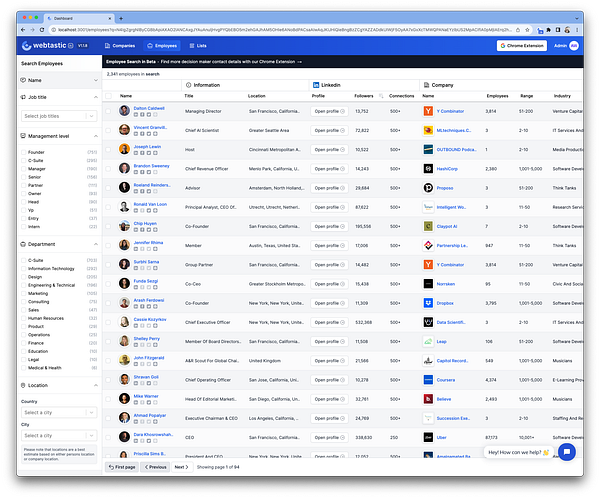Switch to the Employees tab
This screenshot has width=600, height=498.
[162, 46]
